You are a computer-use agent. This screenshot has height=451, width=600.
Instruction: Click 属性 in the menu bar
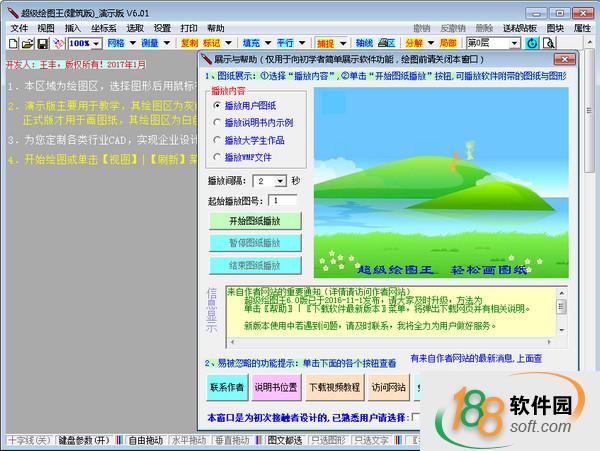pos(582,28)
